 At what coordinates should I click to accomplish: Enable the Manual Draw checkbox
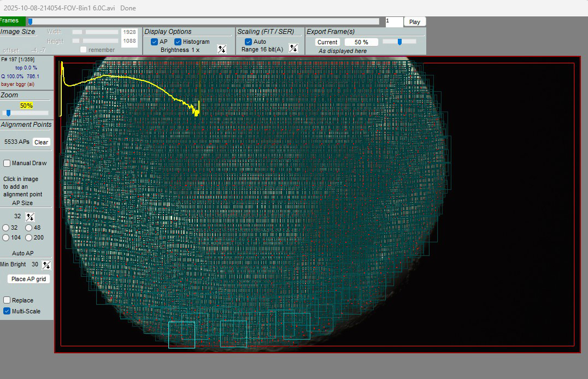point(7,163)
